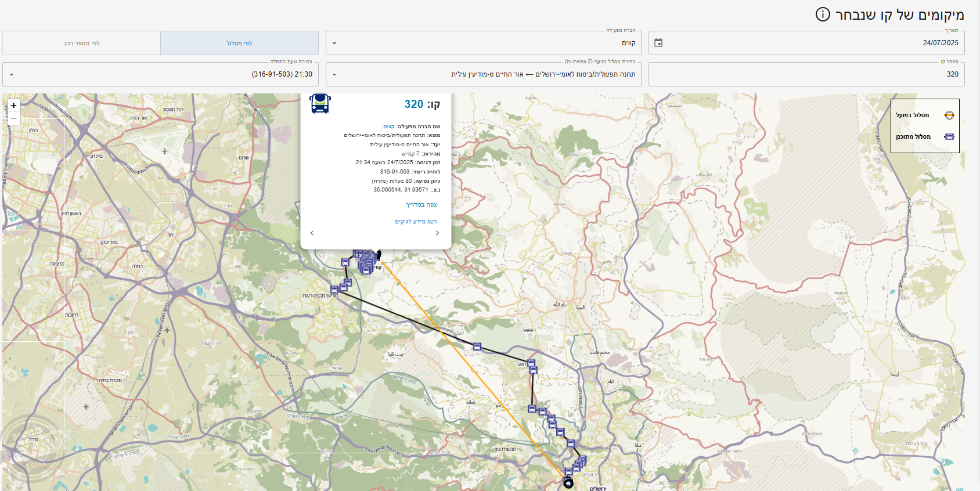Click the קווים operator link in the popup

388,127
